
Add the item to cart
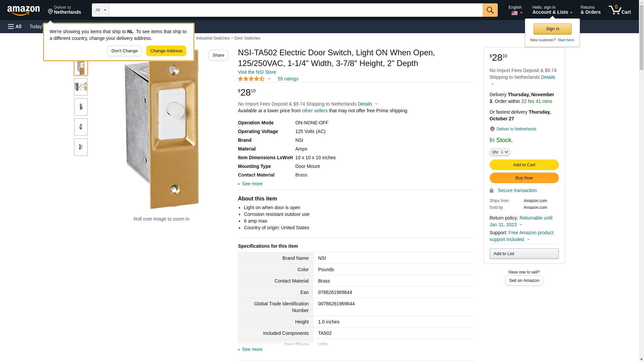(x=524, y=165)
